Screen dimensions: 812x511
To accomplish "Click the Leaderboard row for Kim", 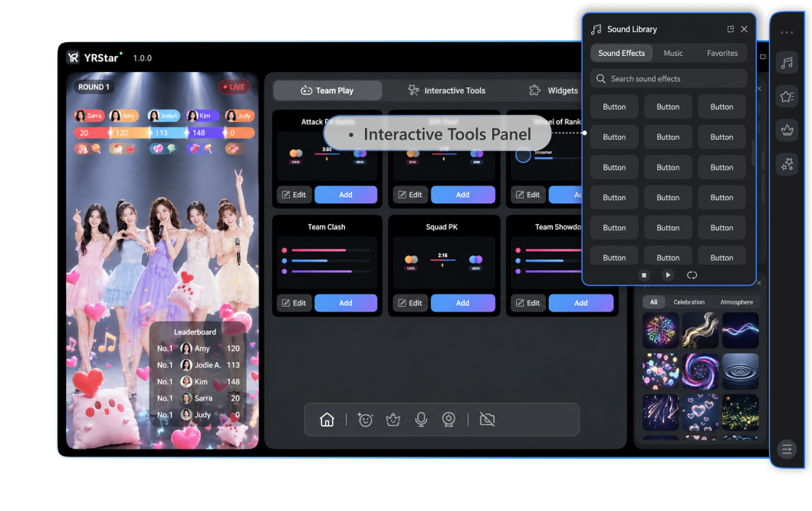I will pyautogui.click(x=199, y=381).
